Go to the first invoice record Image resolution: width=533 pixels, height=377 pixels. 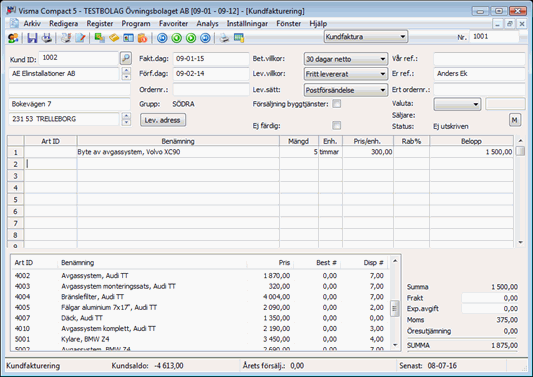click(x=162, y=38)
